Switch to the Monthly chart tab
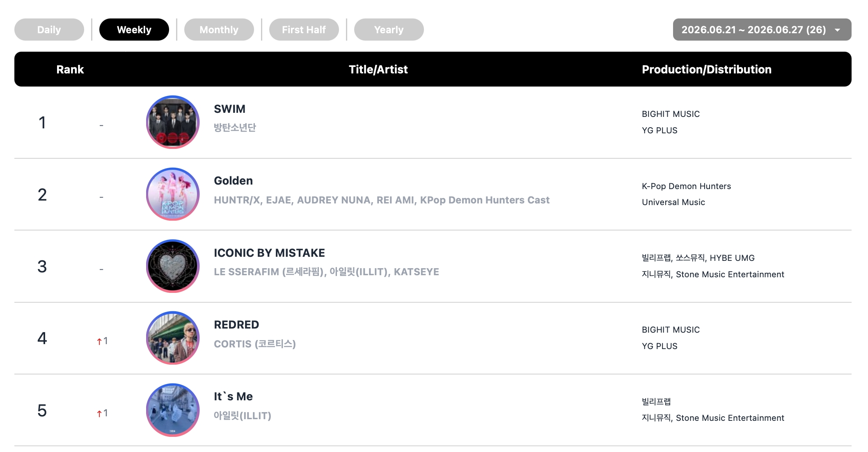Image resolution: width=868 pixels, height=452 pixels. (219, 30)
